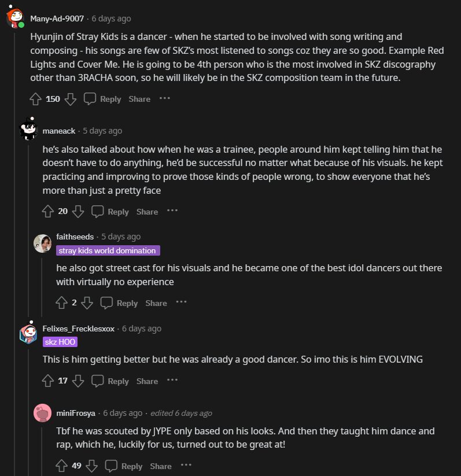Upvote the miniFrosya comment
This screenshot has width=461, height=476.
coord(62,466)
